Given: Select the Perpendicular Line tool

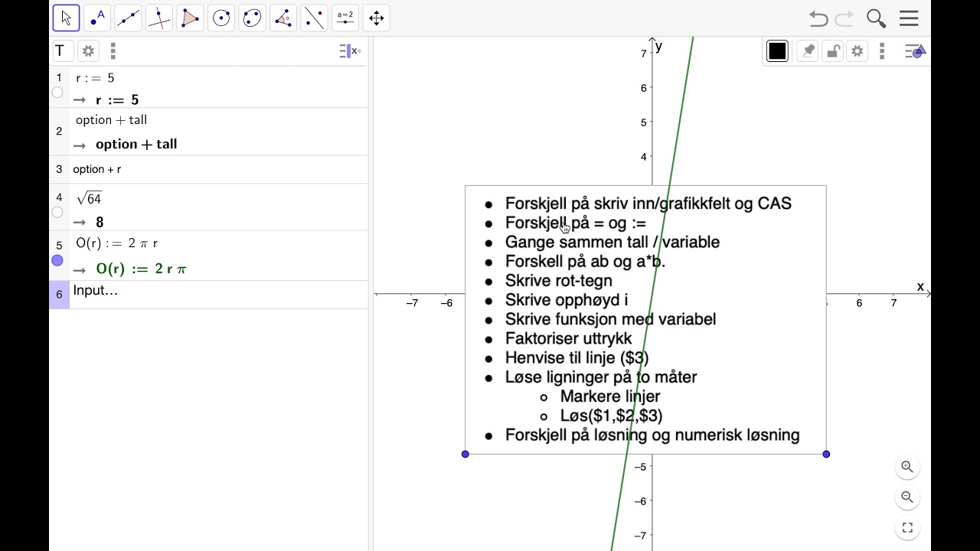Looking at the screenshot, I should pos(159,18).
